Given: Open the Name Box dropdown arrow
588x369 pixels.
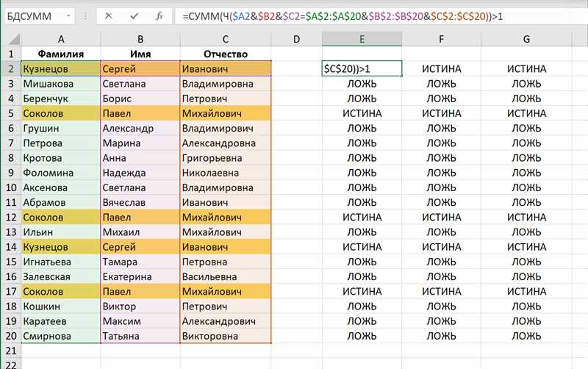Looking at the screenshot, I should click(68, 16).
